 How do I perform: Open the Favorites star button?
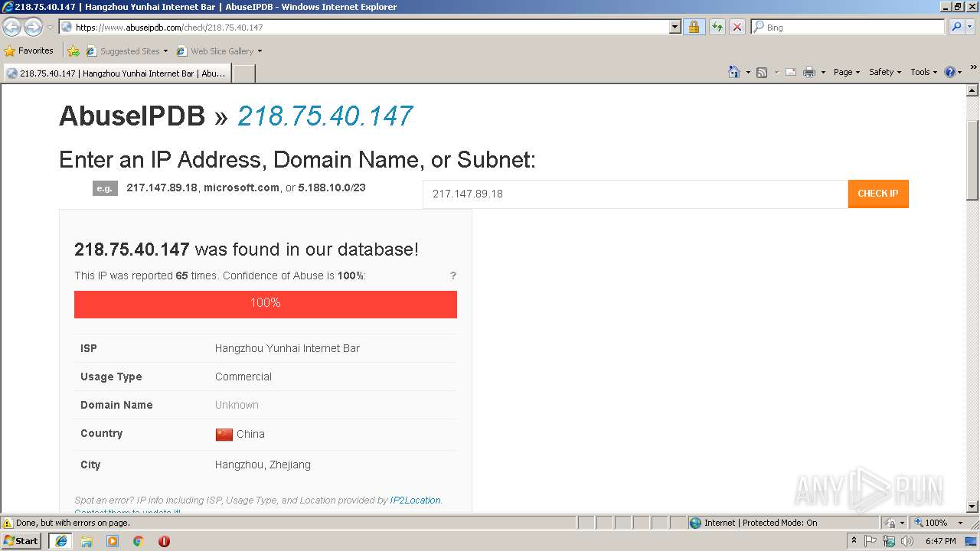[29, 51]
